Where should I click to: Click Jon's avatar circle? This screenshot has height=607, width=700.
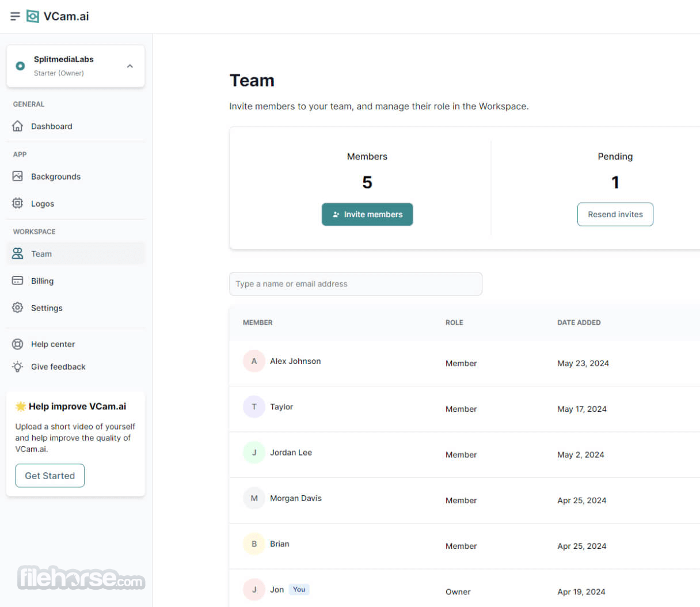(254, 589)
